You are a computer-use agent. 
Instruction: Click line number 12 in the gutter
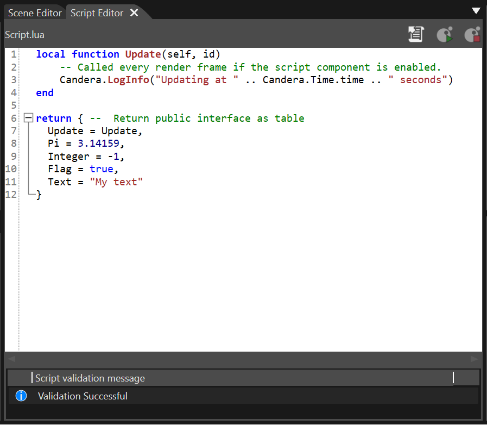11,194
